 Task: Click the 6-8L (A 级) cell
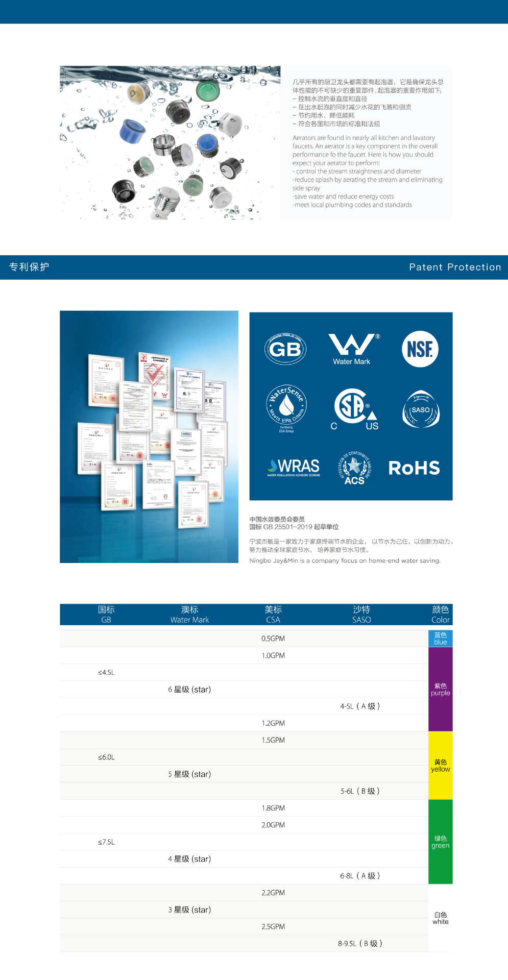pyautogui.click(x=360, y=876)
